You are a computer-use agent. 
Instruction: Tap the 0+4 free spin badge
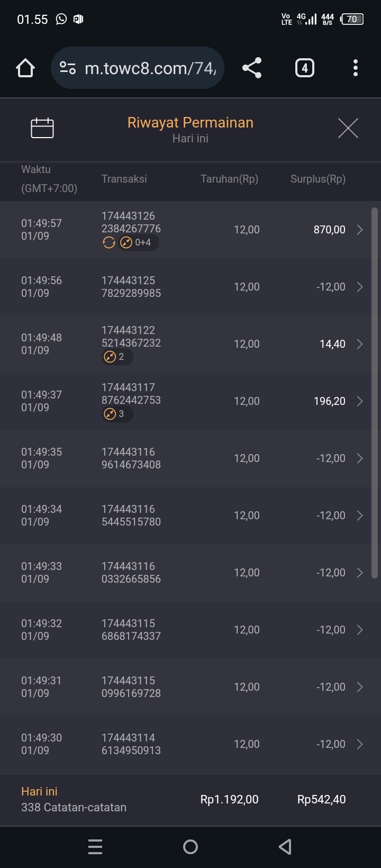[138, 242]
